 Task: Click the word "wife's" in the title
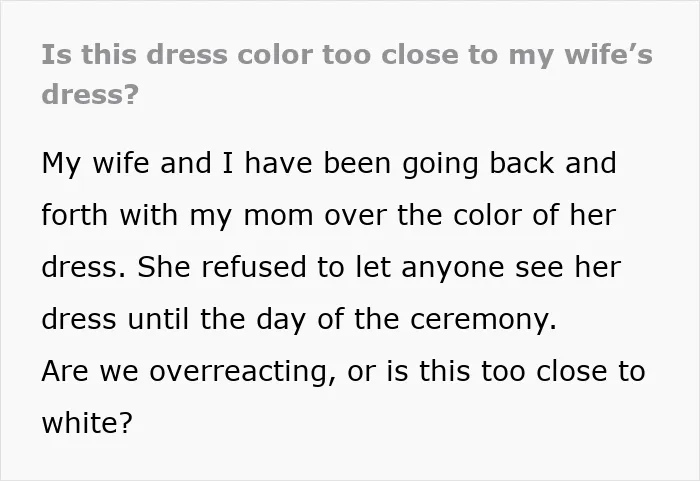(x=608, y=55)
